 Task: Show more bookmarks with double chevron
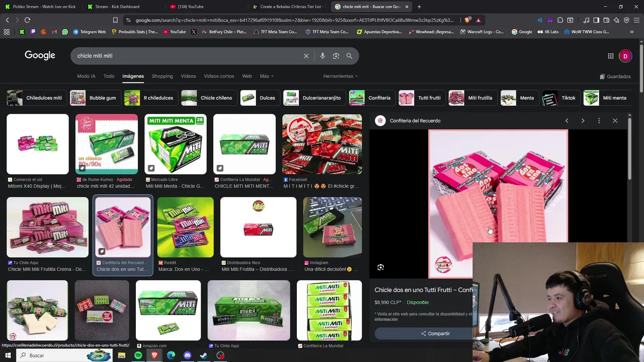coord(631,32)
